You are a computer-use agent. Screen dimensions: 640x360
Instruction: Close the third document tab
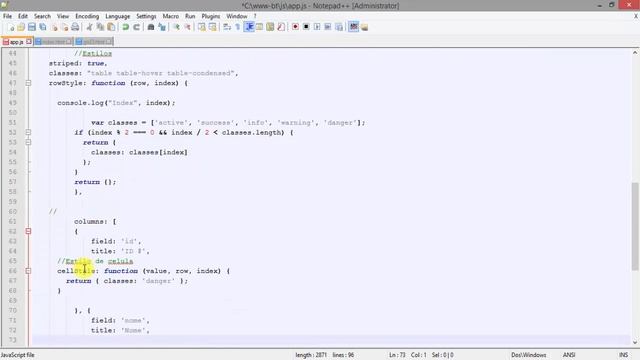click(x=109, y=42)
